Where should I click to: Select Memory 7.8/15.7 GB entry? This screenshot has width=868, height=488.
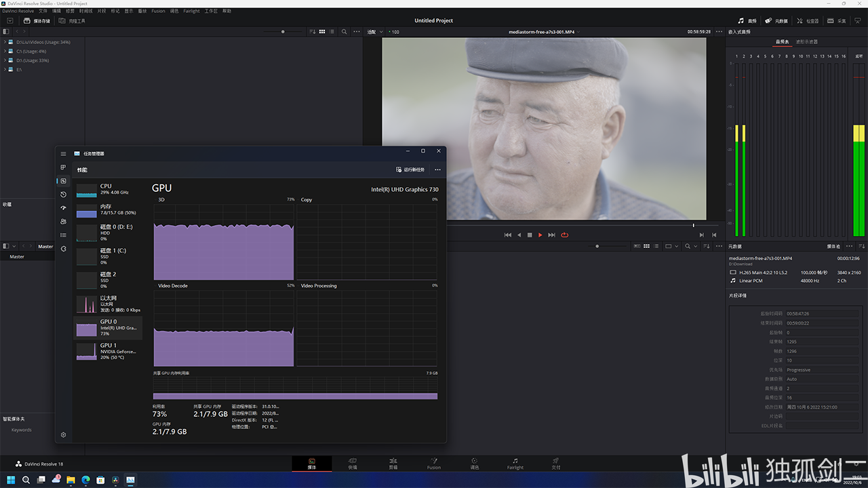click(x=108, y=209)
